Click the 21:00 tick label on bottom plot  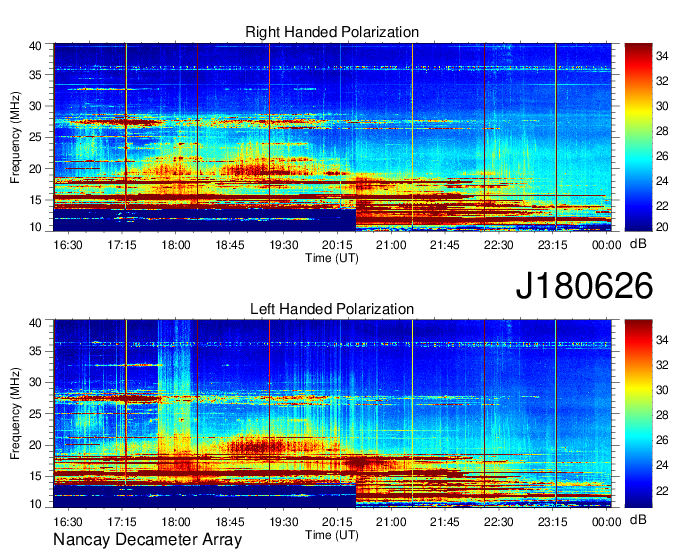click(x=391, y=522)
